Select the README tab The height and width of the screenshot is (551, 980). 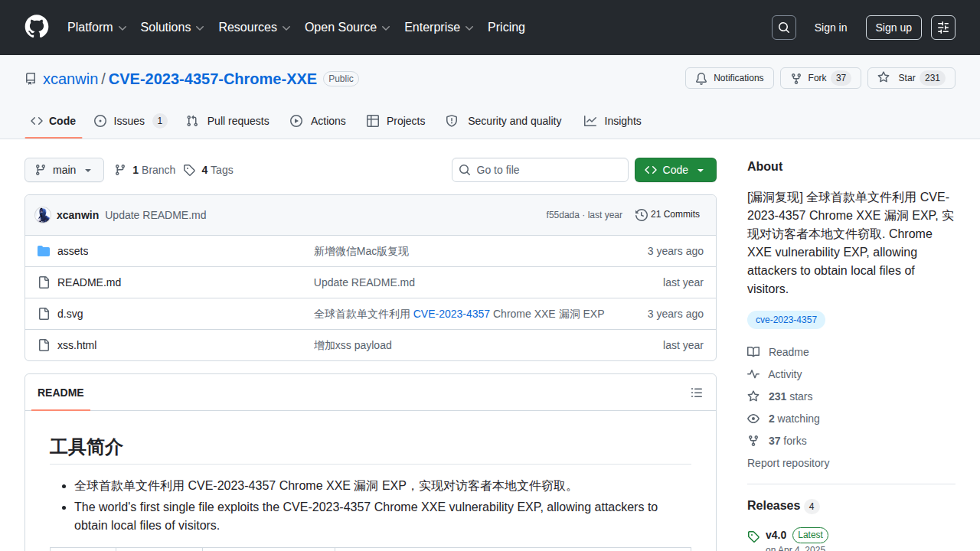60,393
